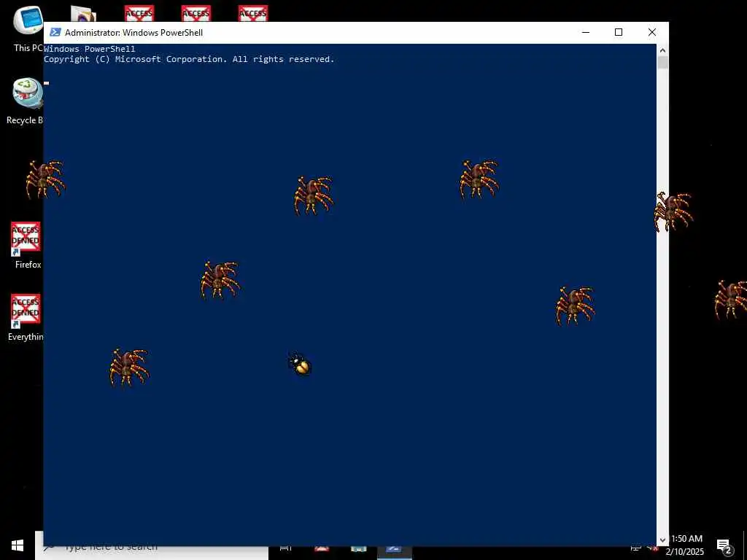
Task: Open the taskbar clock showing 1:50 AM
Action: 686,545
